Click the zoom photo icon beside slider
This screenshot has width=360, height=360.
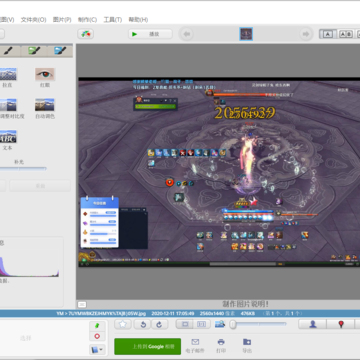(x=220, y=324)
